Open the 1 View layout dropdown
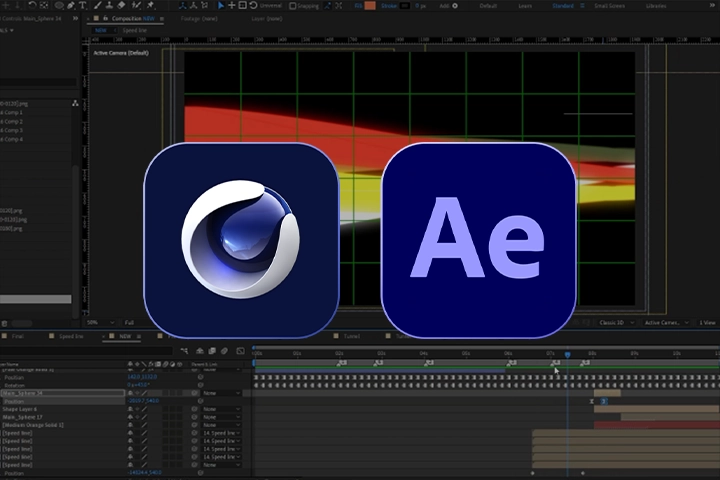 pos(707,323)
